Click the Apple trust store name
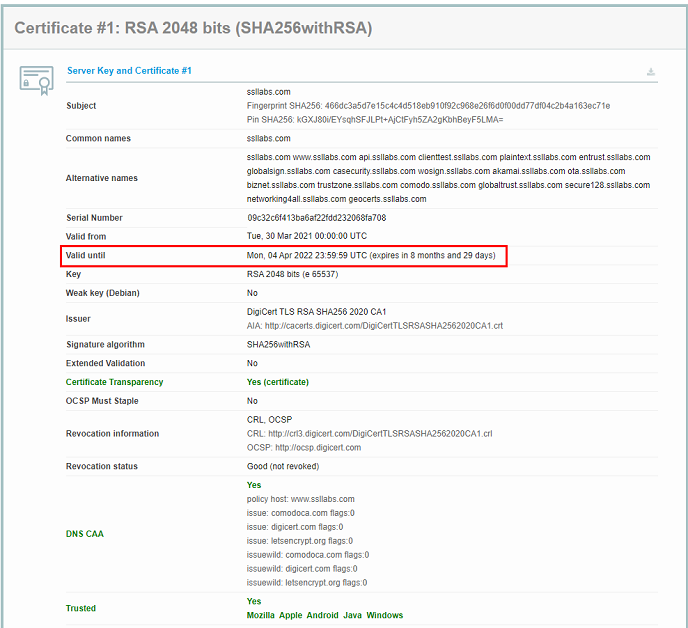 290,615
